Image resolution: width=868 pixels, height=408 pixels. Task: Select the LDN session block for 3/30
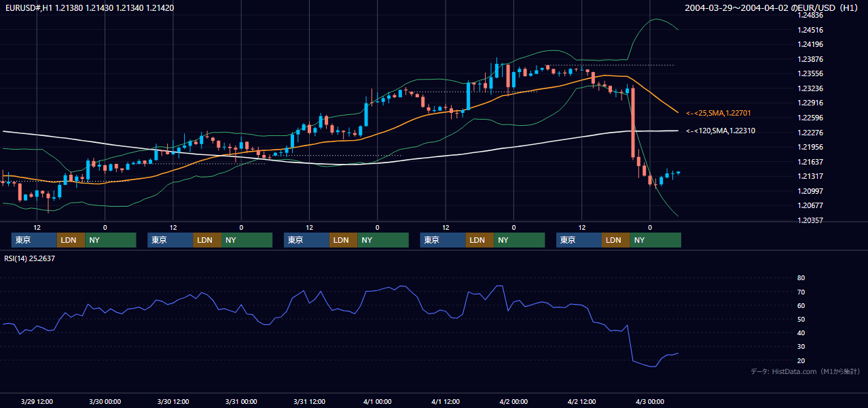click(207, 240)
